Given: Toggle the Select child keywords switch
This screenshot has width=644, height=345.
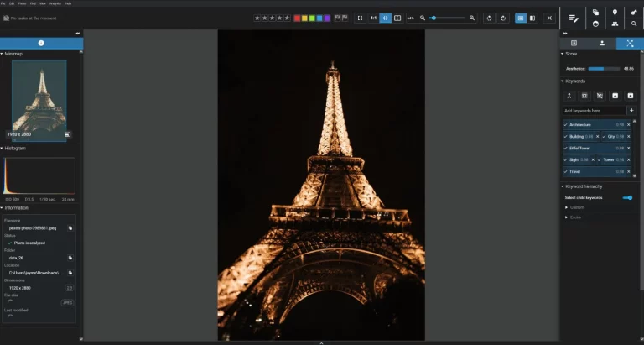Looking at the screenshot, I should pyautogui.click(x=627, y=197).
